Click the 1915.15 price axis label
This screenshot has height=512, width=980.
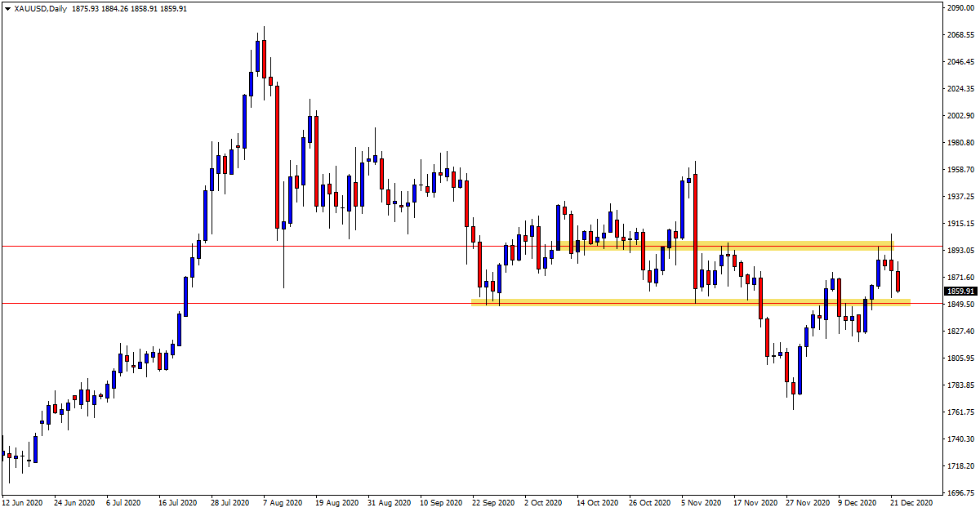coord(961,224)
